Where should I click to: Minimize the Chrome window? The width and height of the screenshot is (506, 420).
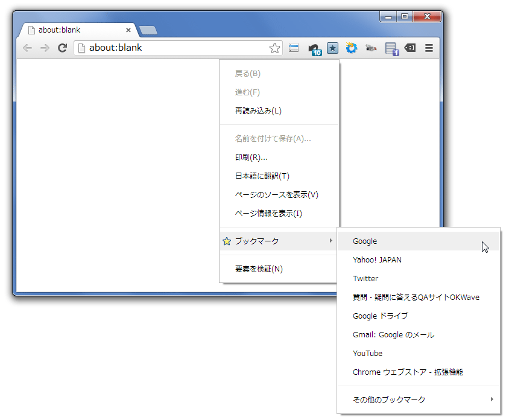(x=388, y=16)
